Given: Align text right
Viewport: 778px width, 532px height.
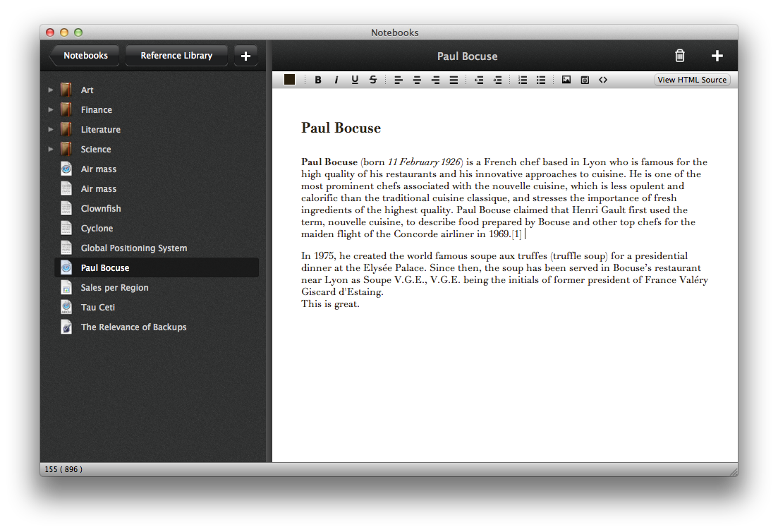Looking at the screenshot, I should tap(435, 80).
